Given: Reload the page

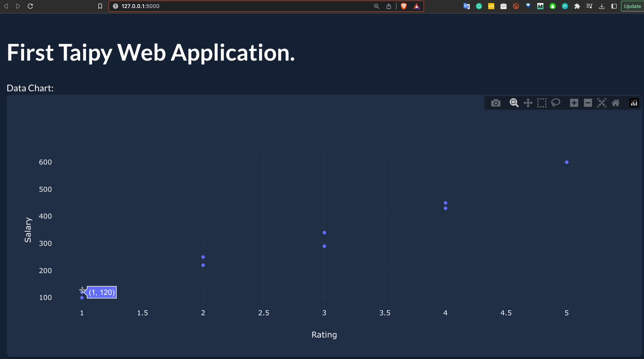Looking at the screenshot, I should pyautogui.click(x=30, y=6).
